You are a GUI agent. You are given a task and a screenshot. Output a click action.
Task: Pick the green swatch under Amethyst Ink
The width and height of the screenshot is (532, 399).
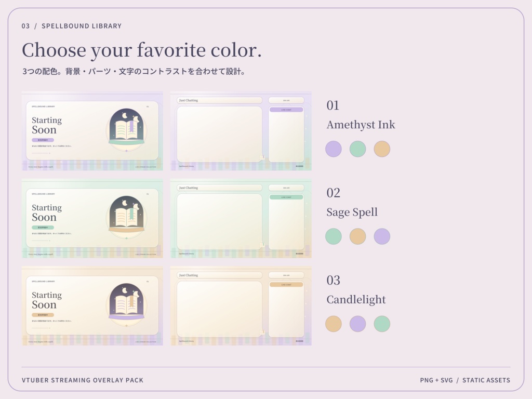coord(357,149)
